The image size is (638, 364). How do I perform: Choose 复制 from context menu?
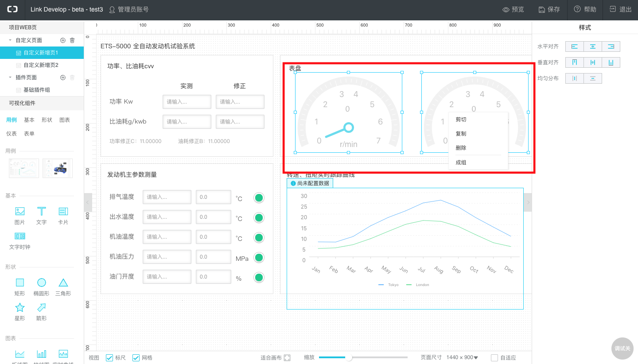pyautogui.click(x=478, y=134)
